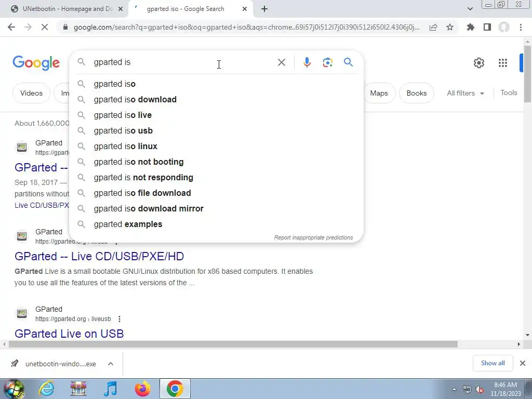Stop loading the page
This screenshot has height=399, width=532.
tap(45, 27)
